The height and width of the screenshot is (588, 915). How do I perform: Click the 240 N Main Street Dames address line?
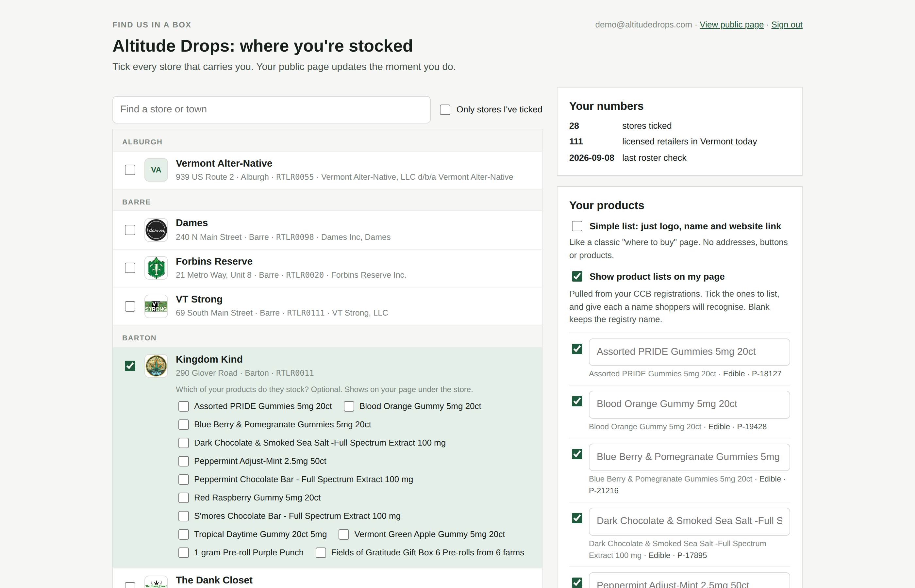[x=283, y=237]
